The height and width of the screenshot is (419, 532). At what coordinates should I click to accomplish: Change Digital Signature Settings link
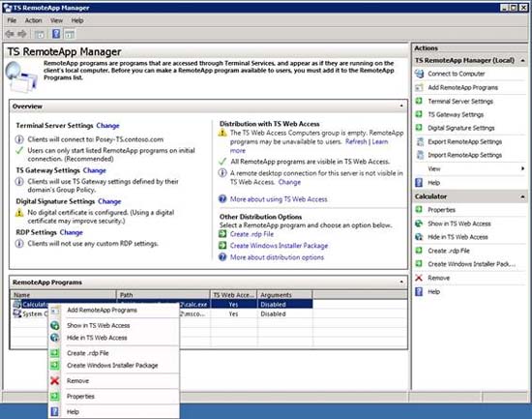[109, 201]
